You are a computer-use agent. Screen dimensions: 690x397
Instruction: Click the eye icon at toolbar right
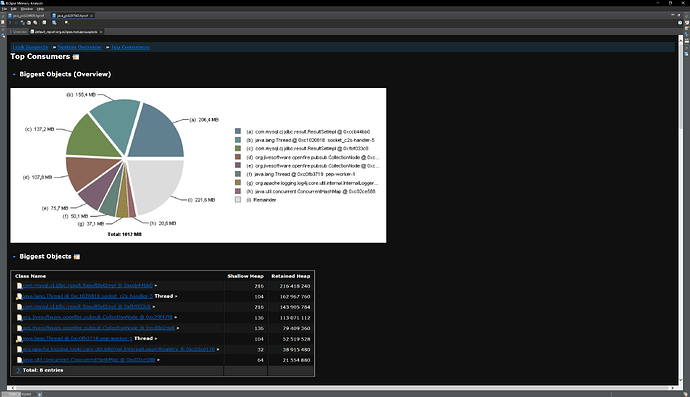680,22
